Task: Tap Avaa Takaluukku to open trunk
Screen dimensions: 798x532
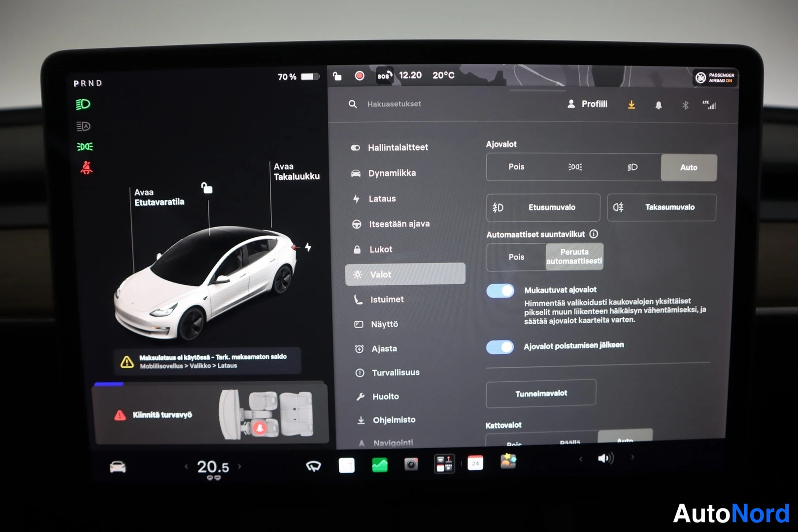Action: (297, 171)
